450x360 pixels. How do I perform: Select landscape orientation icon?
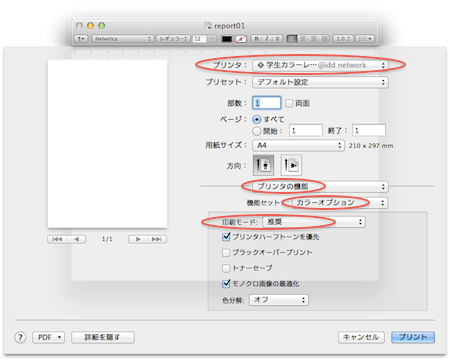[291, 165]
